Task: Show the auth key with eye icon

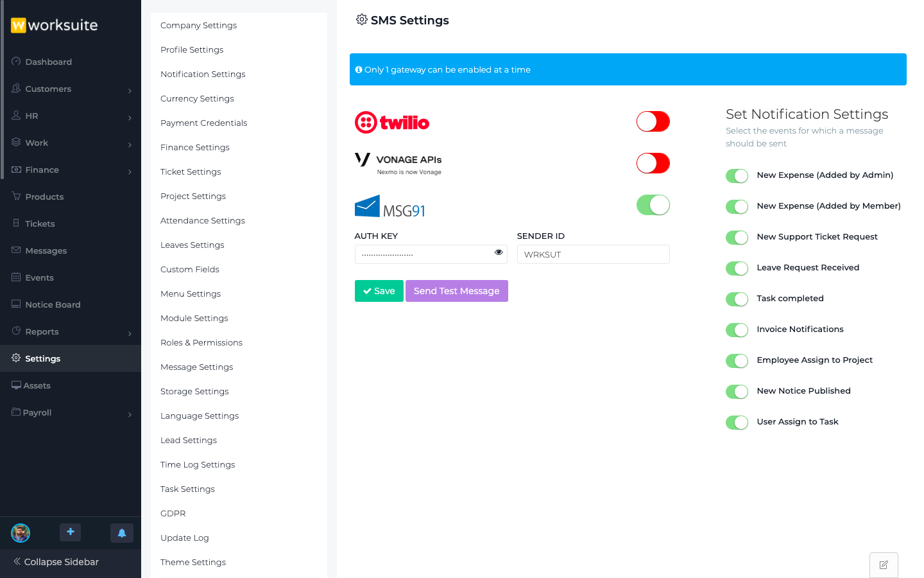Action: [x=499, y=252]
